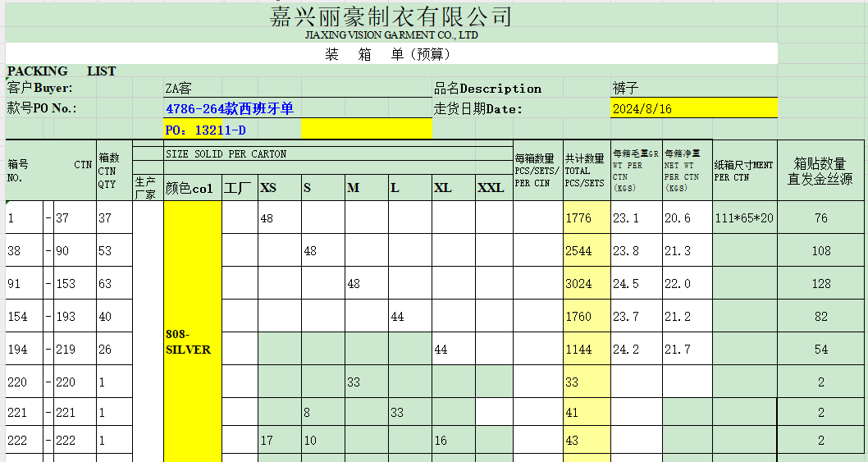Select the blue 4786-264款西班牙单 style cell
Viewport: 868px width, 462px height.
click(x=230, y=108)
